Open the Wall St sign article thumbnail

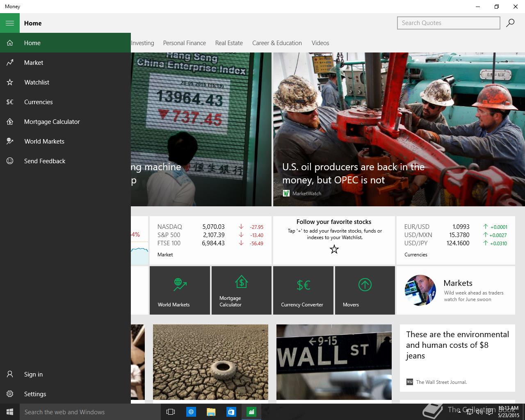click(334, 362)
